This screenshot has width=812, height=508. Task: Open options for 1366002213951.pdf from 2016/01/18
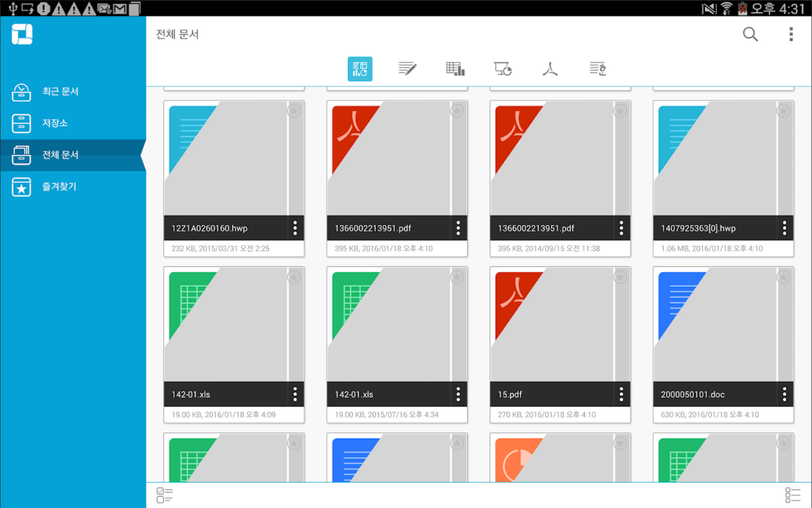458,228
